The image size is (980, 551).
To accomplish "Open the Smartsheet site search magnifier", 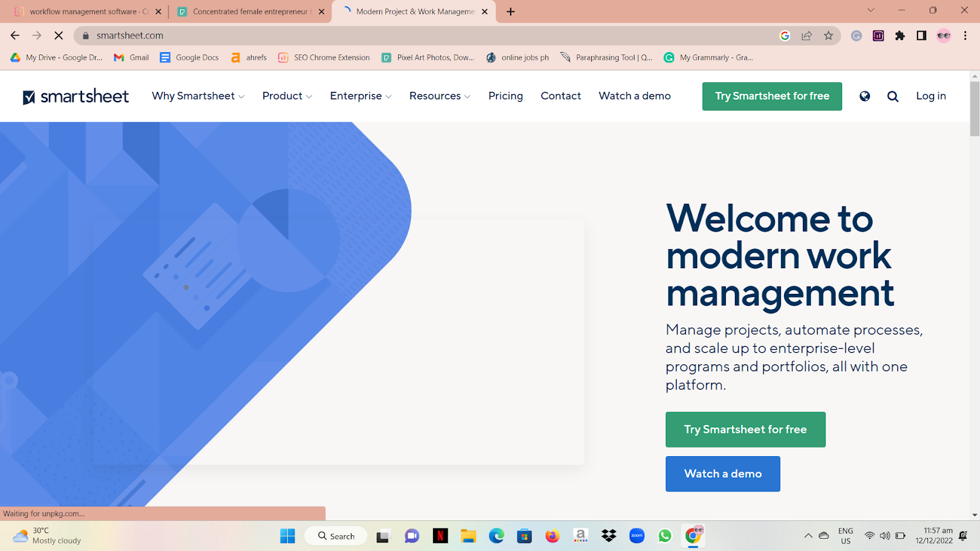I will pos(893,96).
